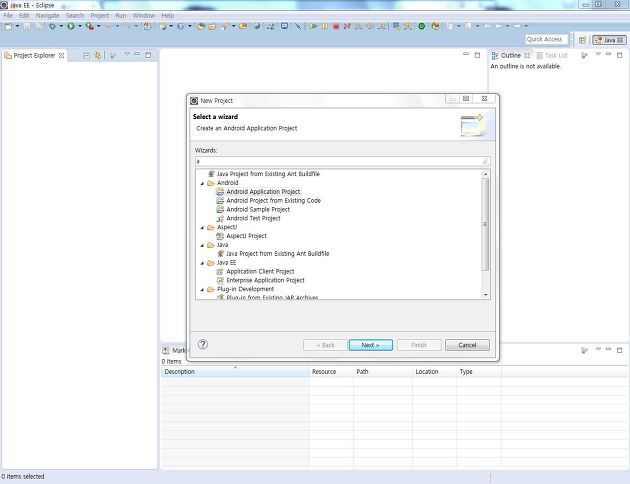630x484 pixels.
Task: Open the Window menu
Action: click(143, 15)
